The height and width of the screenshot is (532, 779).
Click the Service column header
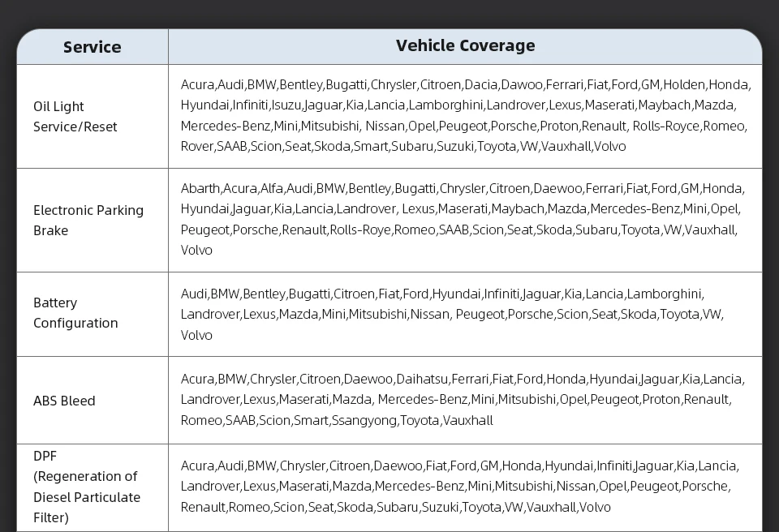(x=93, y=47)
